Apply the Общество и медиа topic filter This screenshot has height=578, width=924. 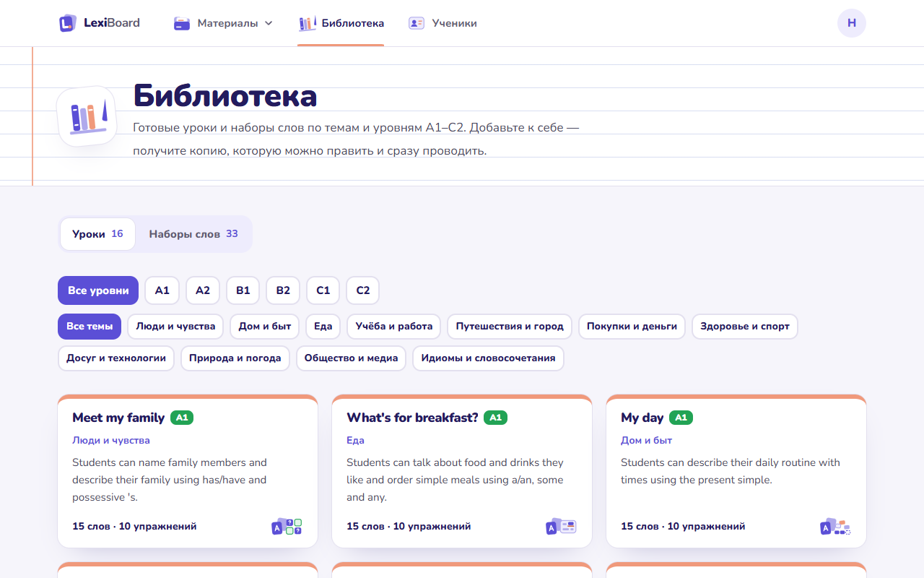352,358
